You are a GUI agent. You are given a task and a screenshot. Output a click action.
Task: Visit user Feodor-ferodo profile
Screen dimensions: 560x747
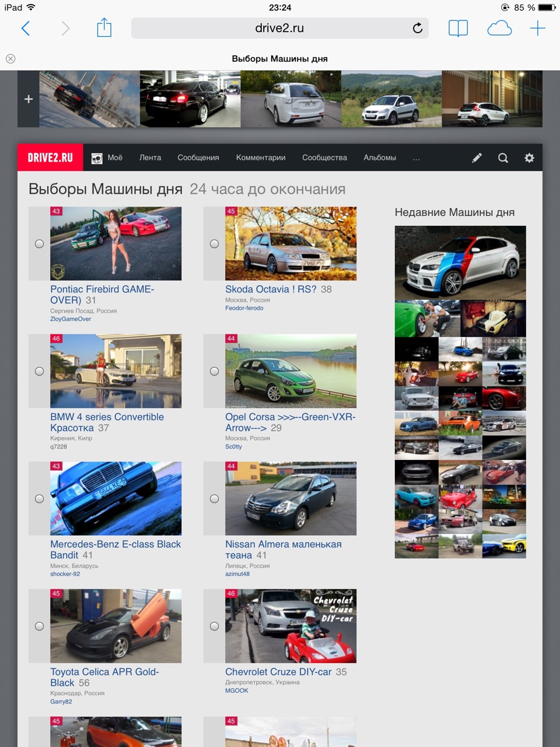[244, 308]
